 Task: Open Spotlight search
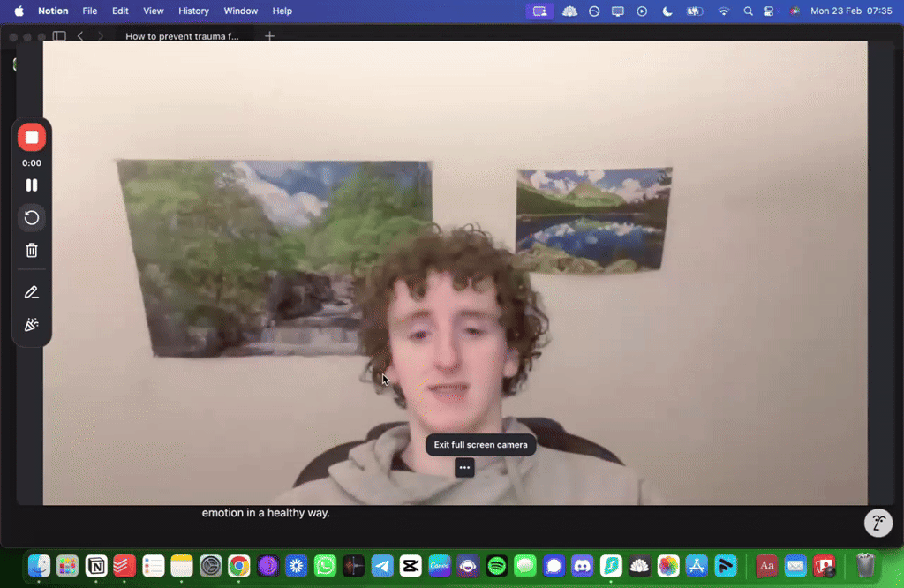pyautogui.click(x=748, y=11)
